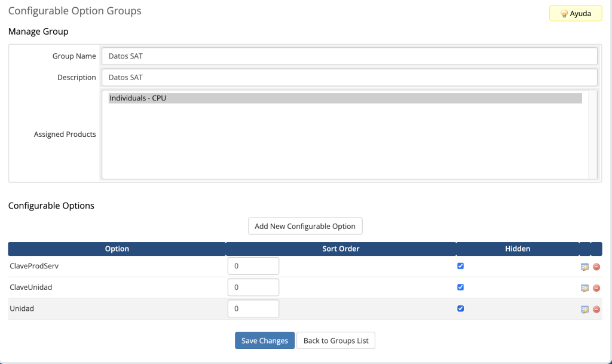Toggle Hidden checkbox for ClaveUnidad

point(461,287)
